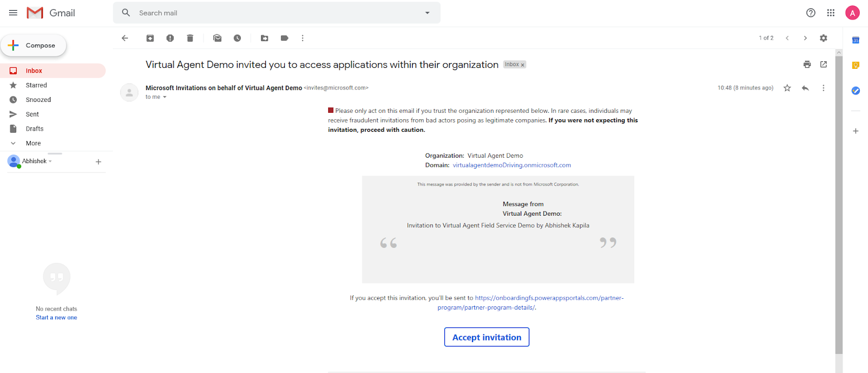Open onboardingfs.powerappsportals.com partner program link
This screenshot has height=373, width=868.
(x=531, y=303)
